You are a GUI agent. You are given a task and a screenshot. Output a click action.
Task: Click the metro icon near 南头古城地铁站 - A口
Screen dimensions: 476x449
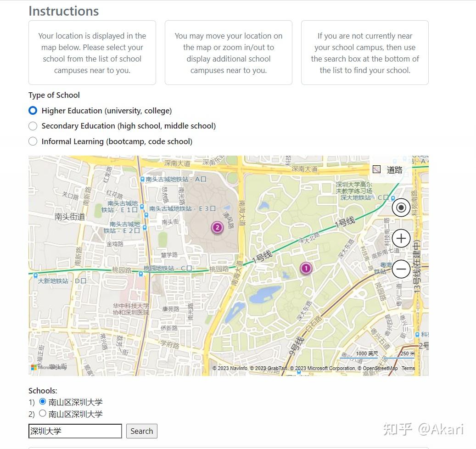click(142, 180)
